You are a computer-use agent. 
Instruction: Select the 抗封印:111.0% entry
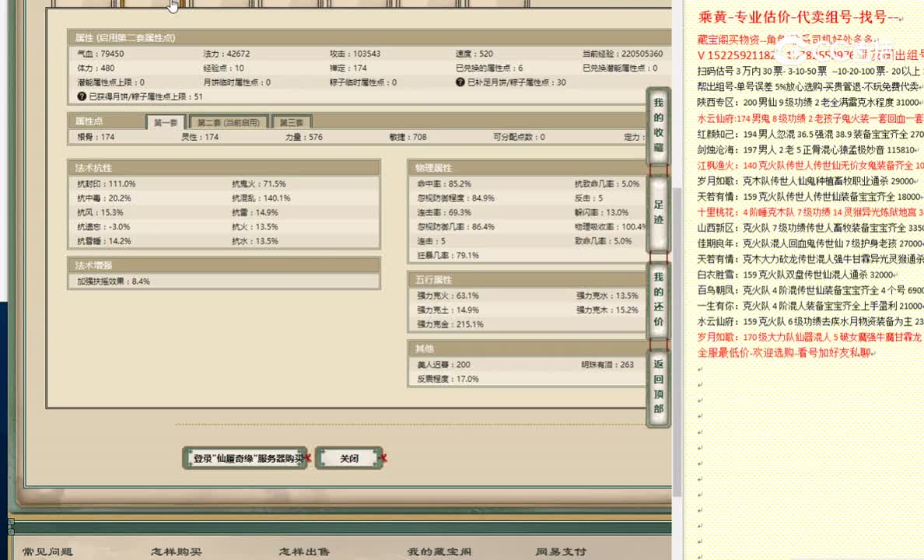pos(106,184)
